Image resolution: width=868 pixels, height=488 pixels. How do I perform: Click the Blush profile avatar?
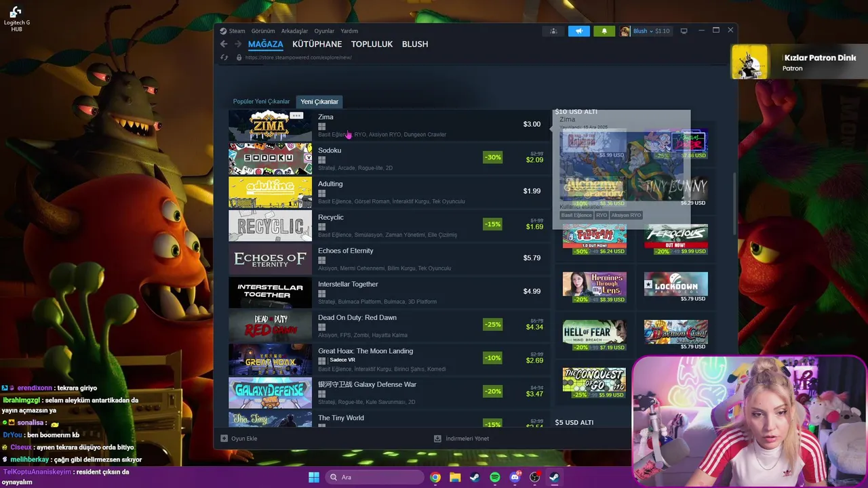(x=625, y=31)
